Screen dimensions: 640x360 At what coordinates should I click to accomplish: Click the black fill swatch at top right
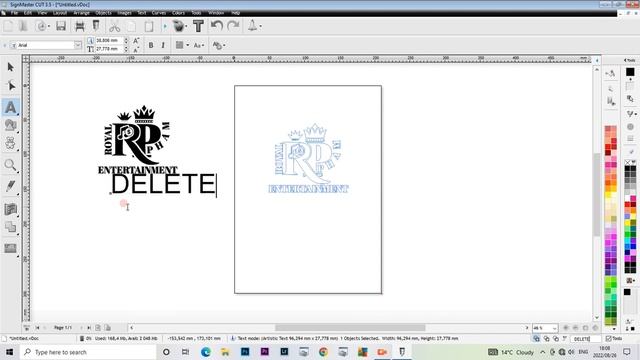[630, 72]
